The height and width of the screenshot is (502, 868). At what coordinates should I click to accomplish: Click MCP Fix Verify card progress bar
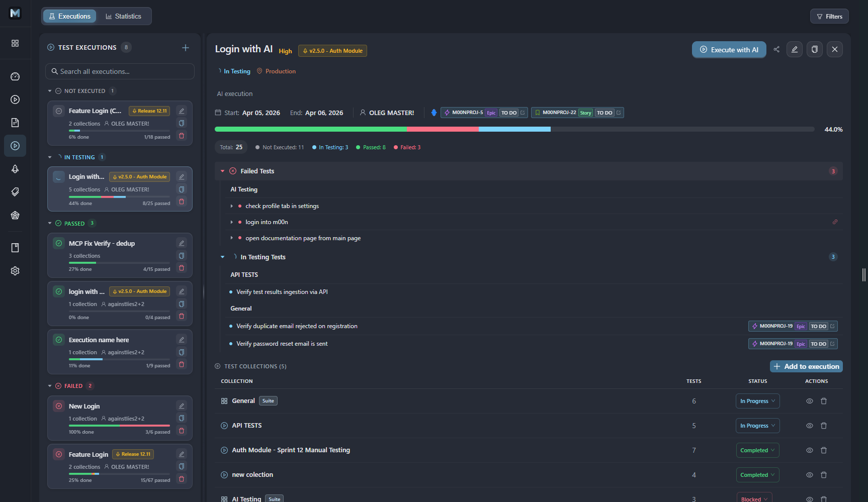pos(119,263)
